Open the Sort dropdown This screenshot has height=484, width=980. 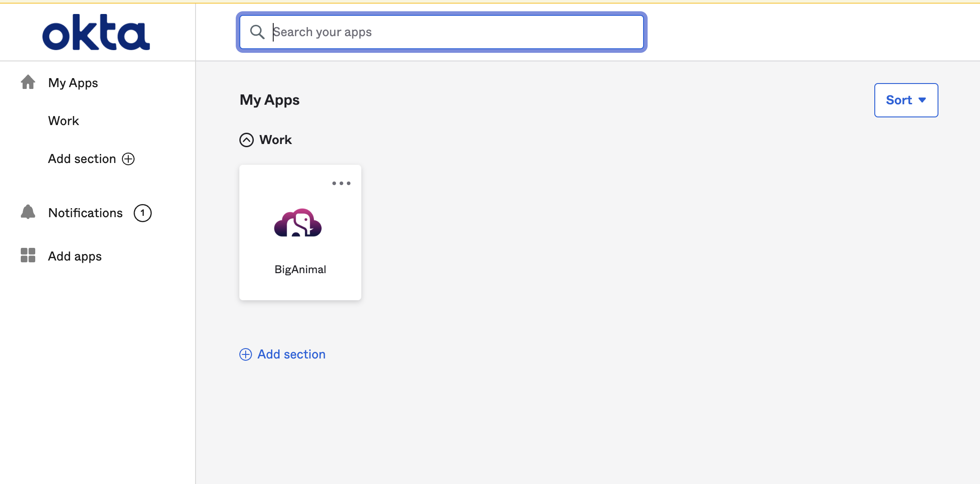[906, 100]
